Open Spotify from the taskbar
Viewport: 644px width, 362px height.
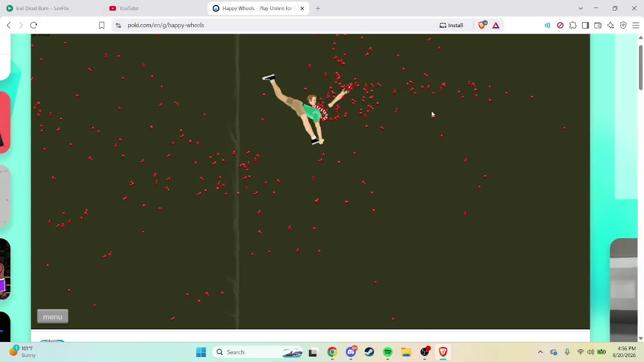(387, 352)
